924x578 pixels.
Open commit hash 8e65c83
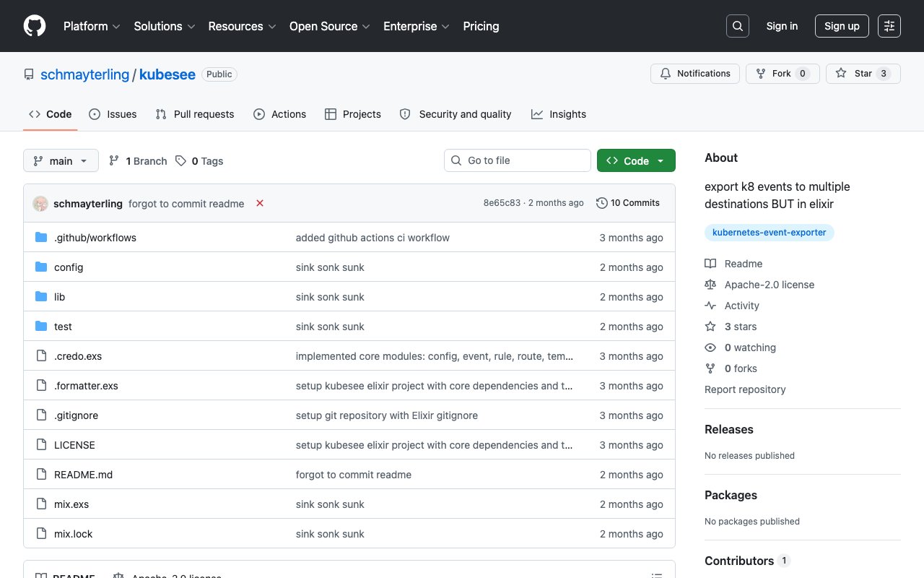tap(502, 203)
